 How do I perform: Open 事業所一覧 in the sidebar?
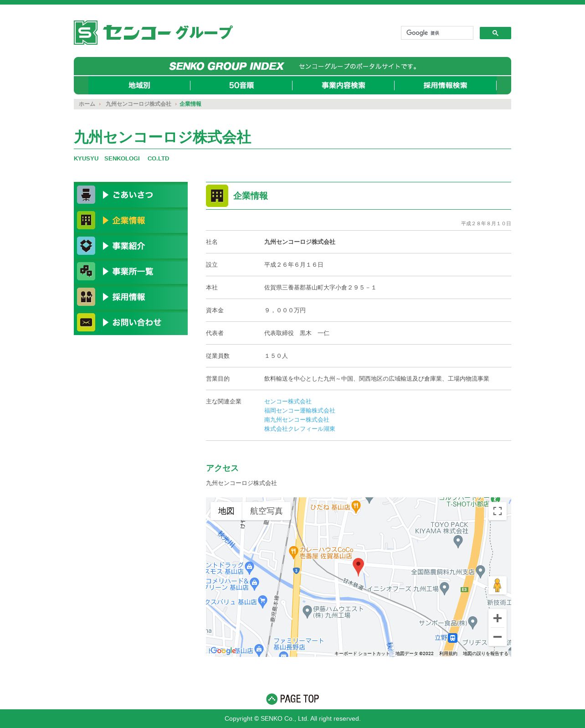tap(131, 271)
